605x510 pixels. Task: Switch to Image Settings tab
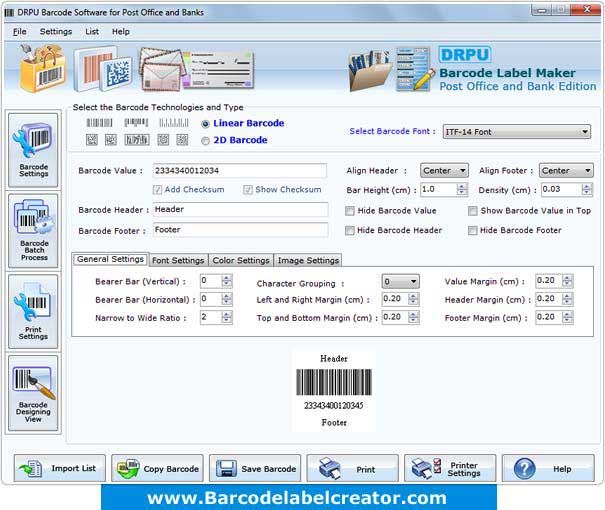[308, 260]
